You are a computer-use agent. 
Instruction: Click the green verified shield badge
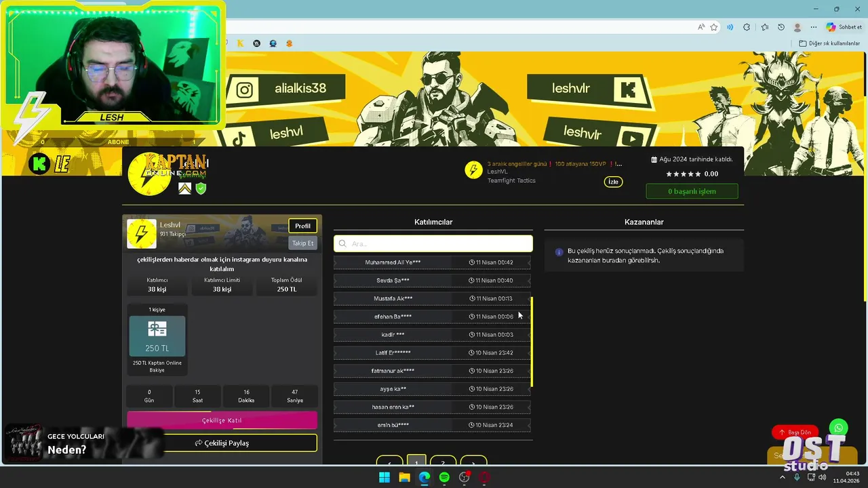click(201, 188)
